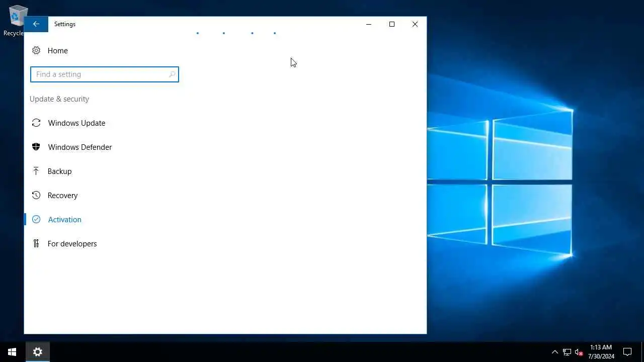644x362 pixels.
Task: Click the Update & security heading
Action: (x=59, y=99)
